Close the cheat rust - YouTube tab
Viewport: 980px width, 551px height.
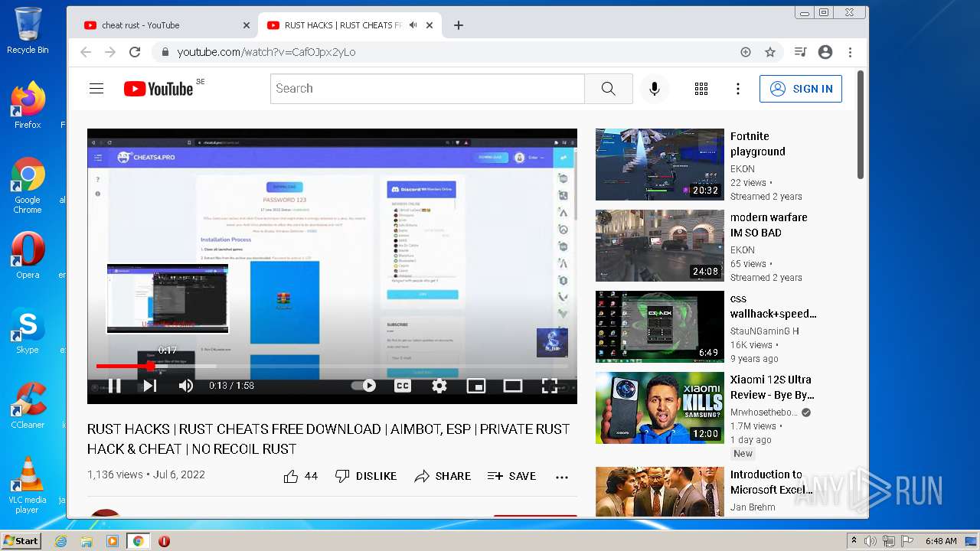point(247,25)
